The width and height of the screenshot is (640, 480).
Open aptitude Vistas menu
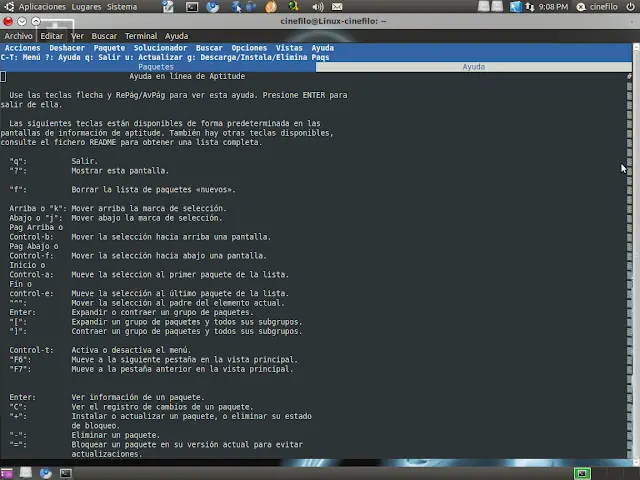[x=289, y=48]
